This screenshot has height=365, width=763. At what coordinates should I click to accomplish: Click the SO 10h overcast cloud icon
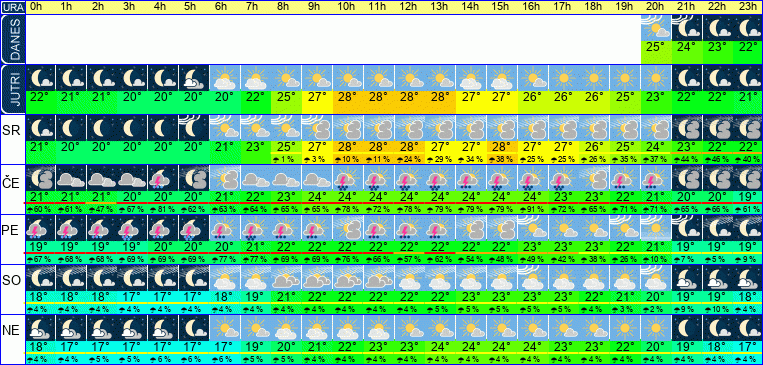[348, 278]
